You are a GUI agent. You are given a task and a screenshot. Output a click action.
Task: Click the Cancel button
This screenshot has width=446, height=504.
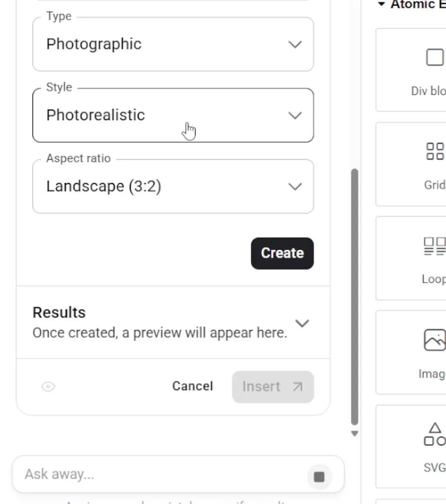(x=193, y=386)
